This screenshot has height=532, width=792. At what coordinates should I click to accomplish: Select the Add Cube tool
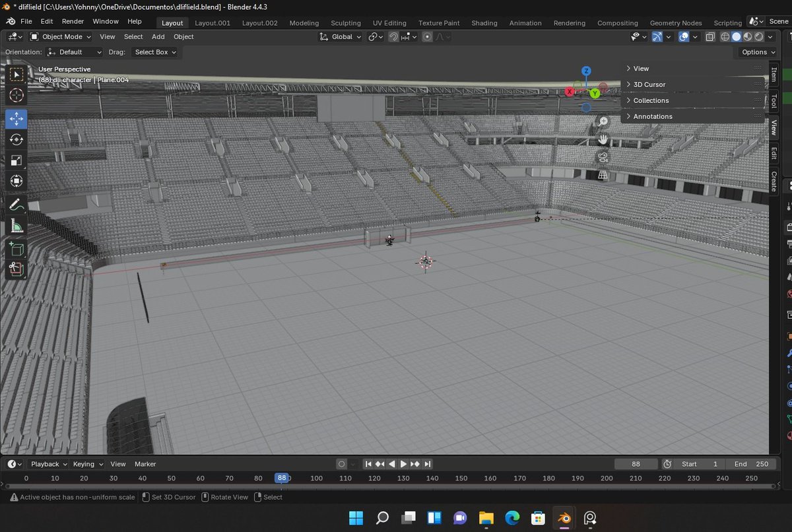click(x=16, y=249)
